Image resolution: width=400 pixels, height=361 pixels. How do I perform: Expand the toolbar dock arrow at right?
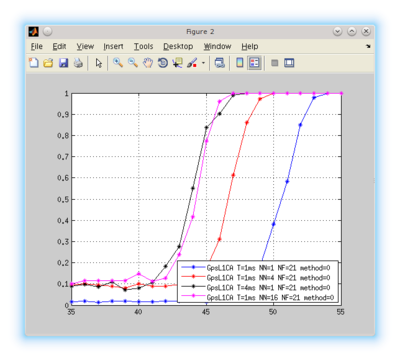[368, 46]
